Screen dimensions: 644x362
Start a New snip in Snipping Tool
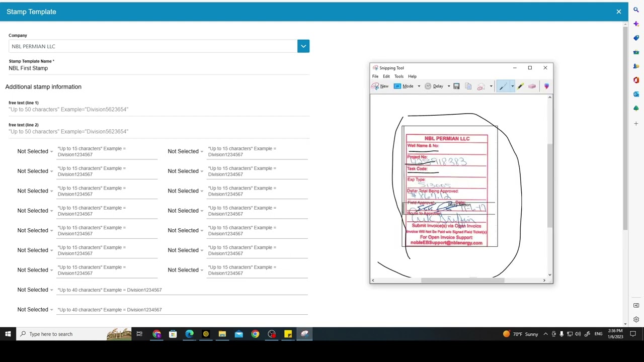click(x=380, y=86)
